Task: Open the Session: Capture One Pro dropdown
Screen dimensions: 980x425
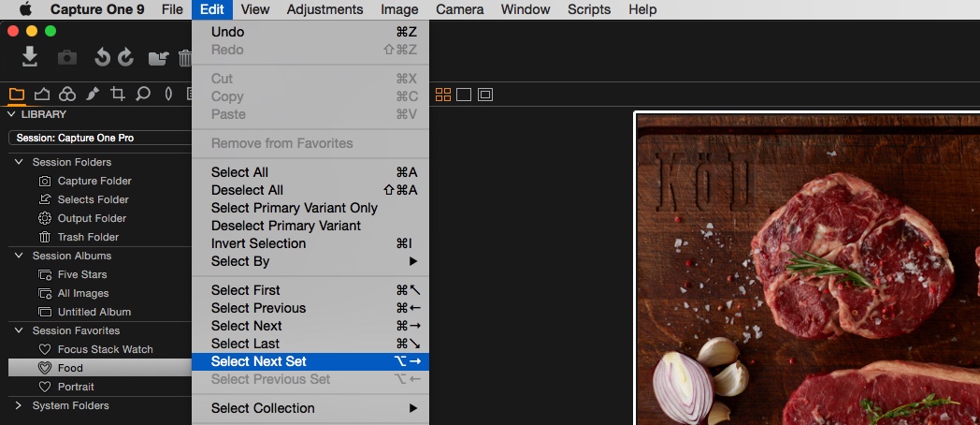Action: click(x=100, y=138)
